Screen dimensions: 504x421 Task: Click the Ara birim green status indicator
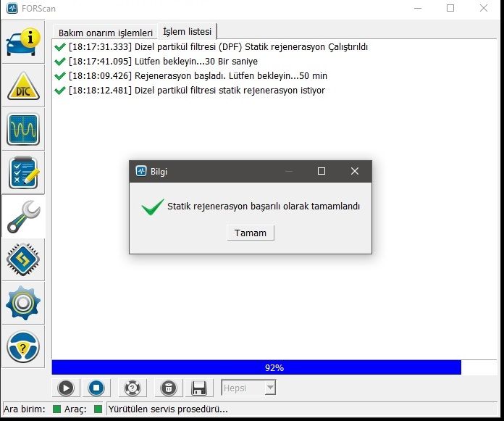click(x=56, y=409)
